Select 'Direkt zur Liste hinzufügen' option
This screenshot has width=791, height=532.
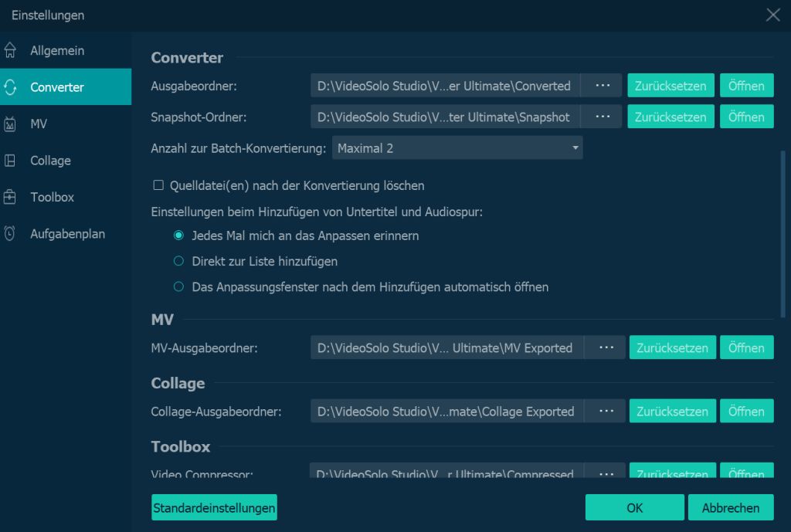pos(178,261)
